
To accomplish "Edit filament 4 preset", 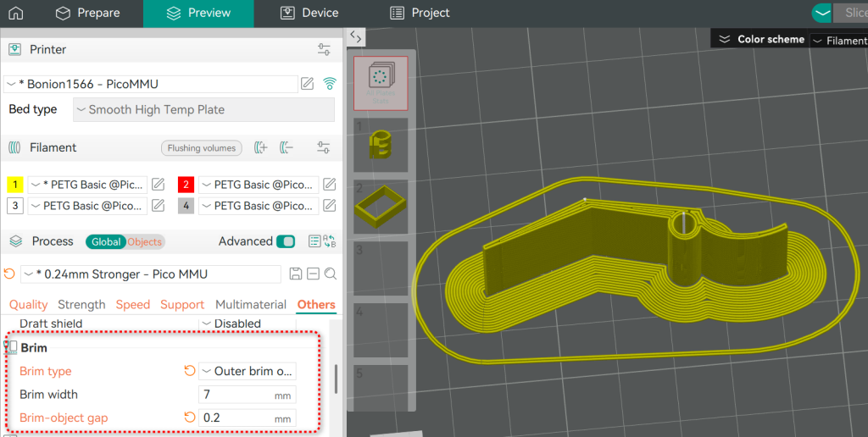I will click(x=330, y=205).
